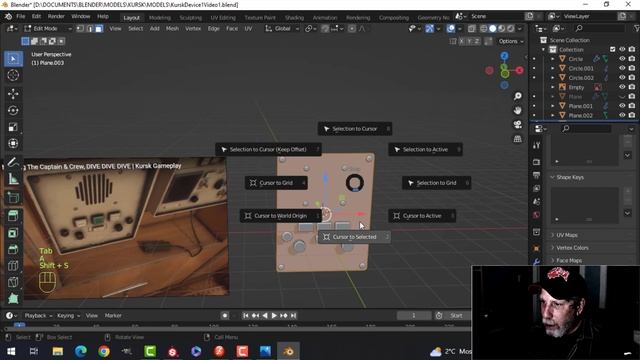
Task: Open timeline Keying dropdown
Action: point(68,316)
